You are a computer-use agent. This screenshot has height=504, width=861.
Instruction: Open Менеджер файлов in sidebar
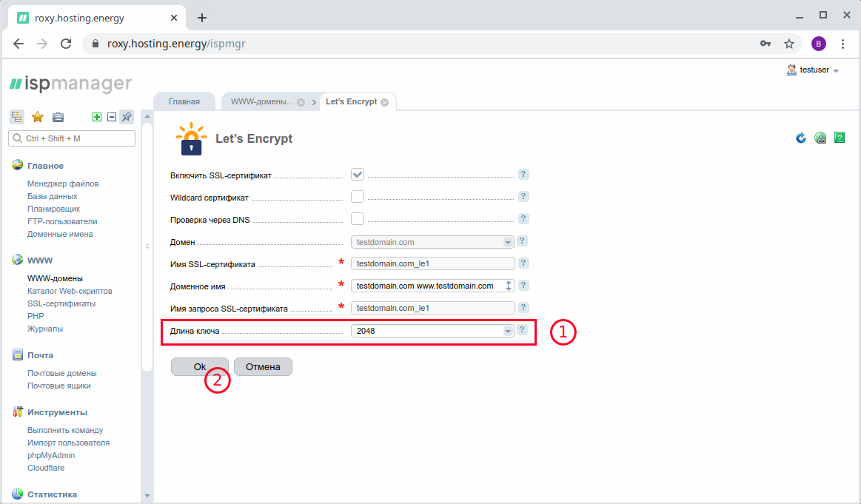point(63,184)
